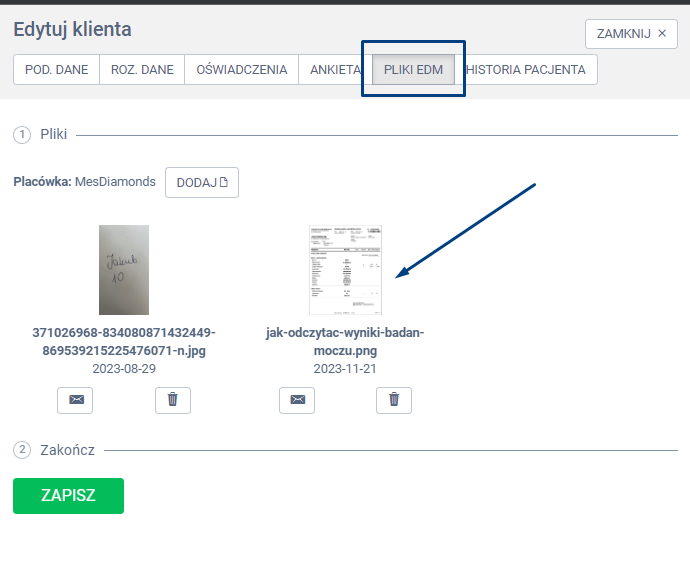Click the MesDiamonds facility name
The image size is (690, 585).
[x=115, y=182]
